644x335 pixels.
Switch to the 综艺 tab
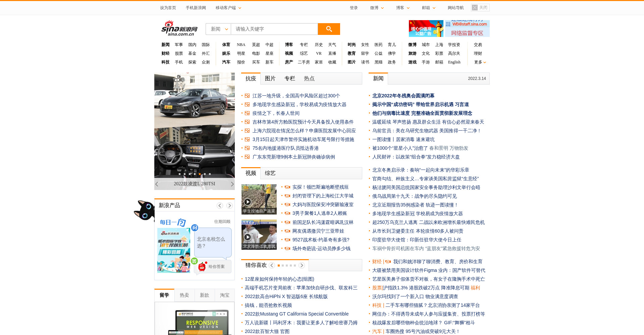click(x=270, y=173)
